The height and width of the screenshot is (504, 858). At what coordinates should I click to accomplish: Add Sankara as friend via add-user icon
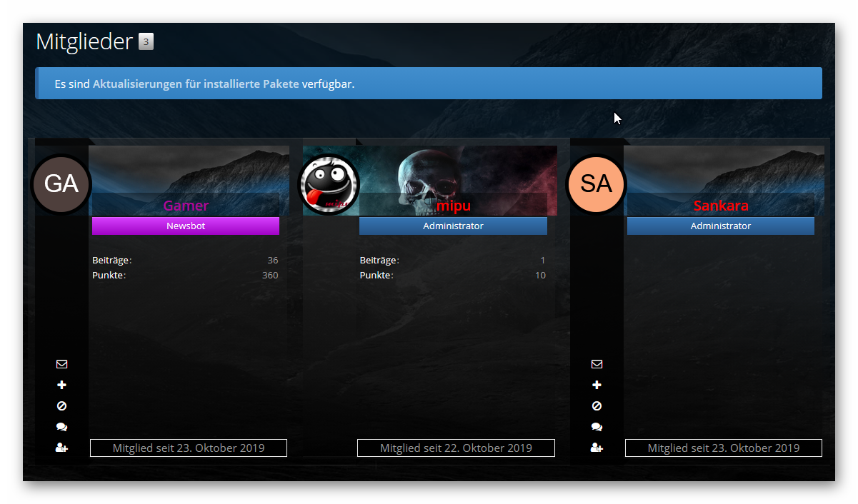pos(597,448)
